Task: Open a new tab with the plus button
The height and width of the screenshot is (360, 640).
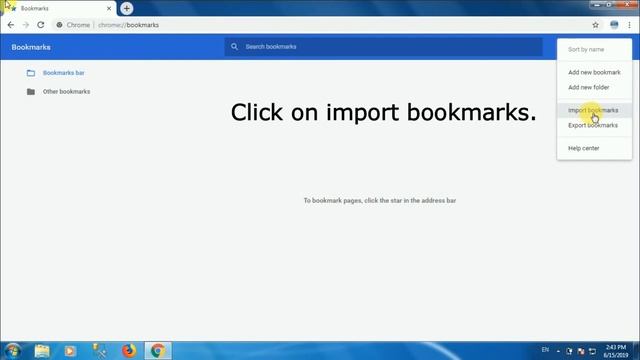Action: (127, 8)
